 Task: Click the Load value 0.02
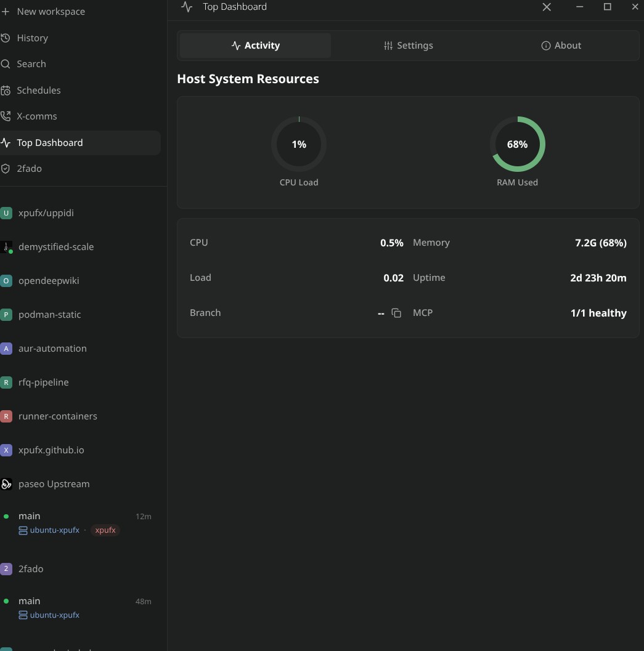pyautogui.click(x=393, y=278)
